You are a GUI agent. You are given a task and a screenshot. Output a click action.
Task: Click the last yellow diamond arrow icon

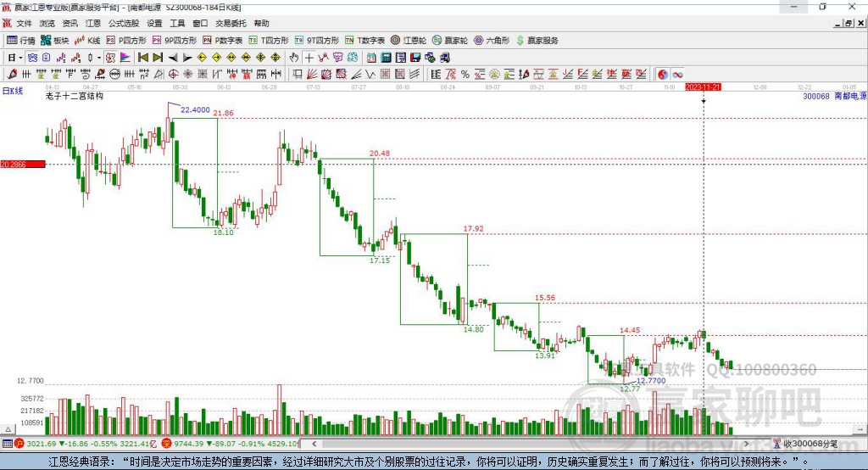pos(275,58)
